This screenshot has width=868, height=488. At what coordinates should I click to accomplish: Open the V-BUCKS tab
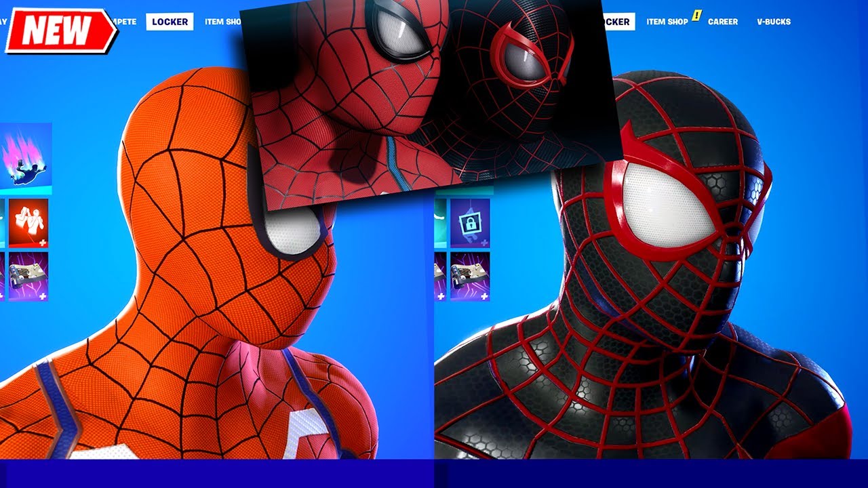[x=774, y=22]
